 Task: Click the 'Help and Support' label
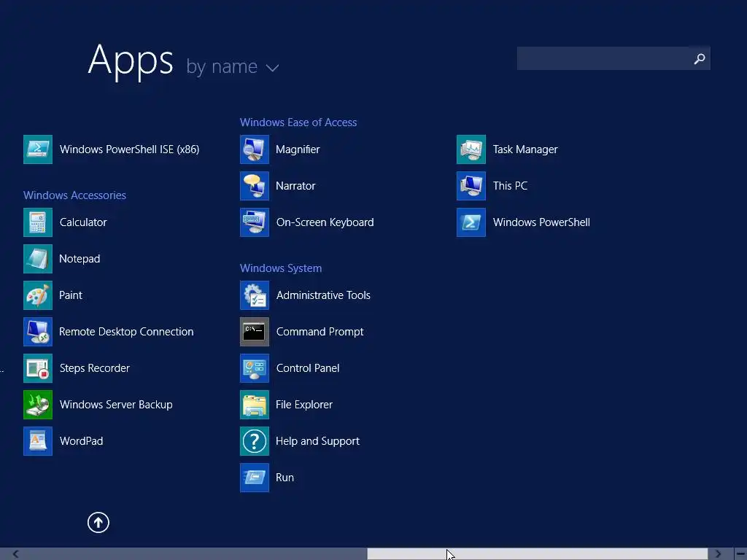click(318, 441)
